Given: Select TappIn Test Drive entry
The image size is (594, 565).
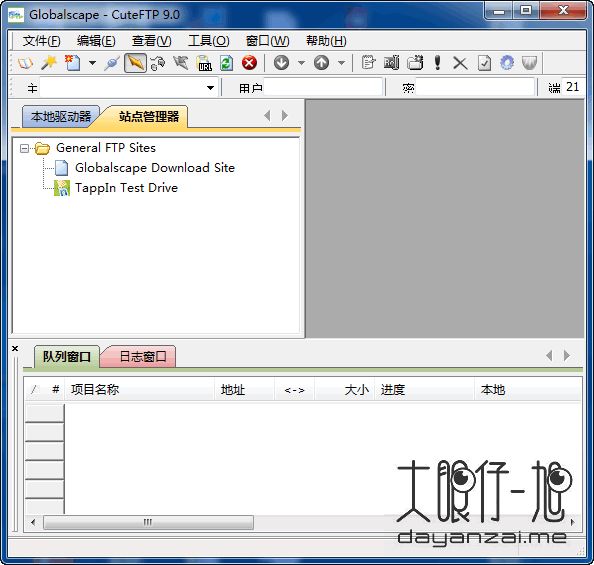Looking at the screenshot, I should coord(127,188).
